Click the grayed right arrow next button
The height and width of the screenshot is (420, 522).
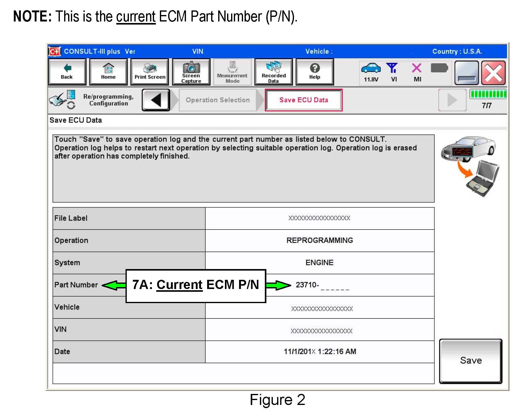click(452, 100)
